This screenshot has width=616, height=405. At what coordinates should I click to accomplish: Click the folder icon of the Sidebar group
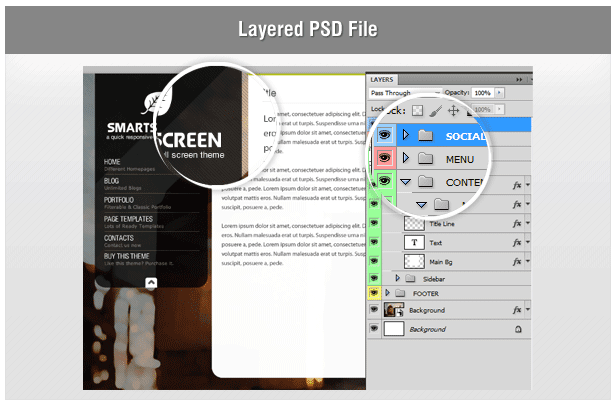click(x=410, y=279)
